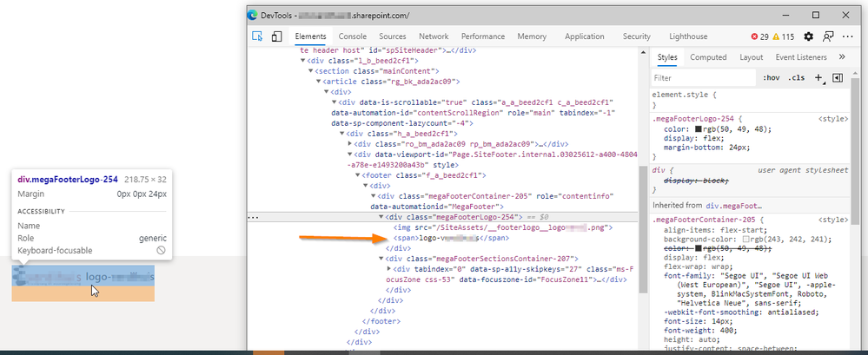Click the Styles Filter input field
Screen dimensions: 868x355
[703, 78]
